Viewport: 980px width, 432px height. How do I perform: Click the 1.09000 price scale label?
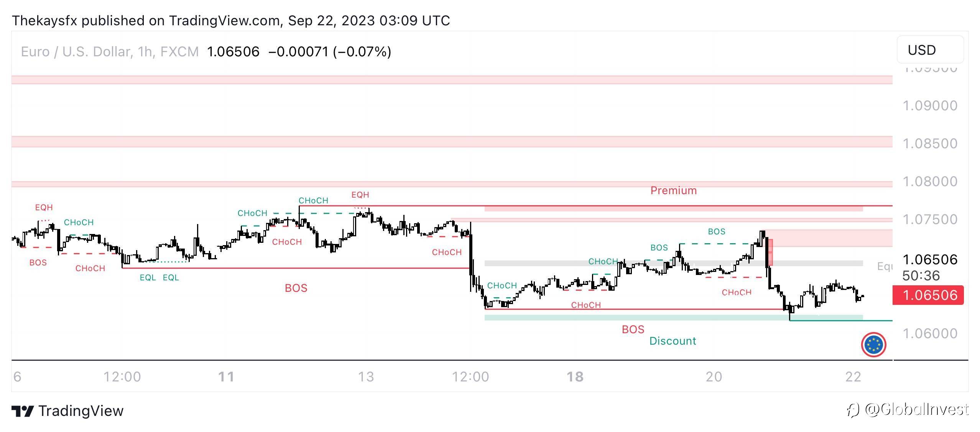click(x=930, y=106)
